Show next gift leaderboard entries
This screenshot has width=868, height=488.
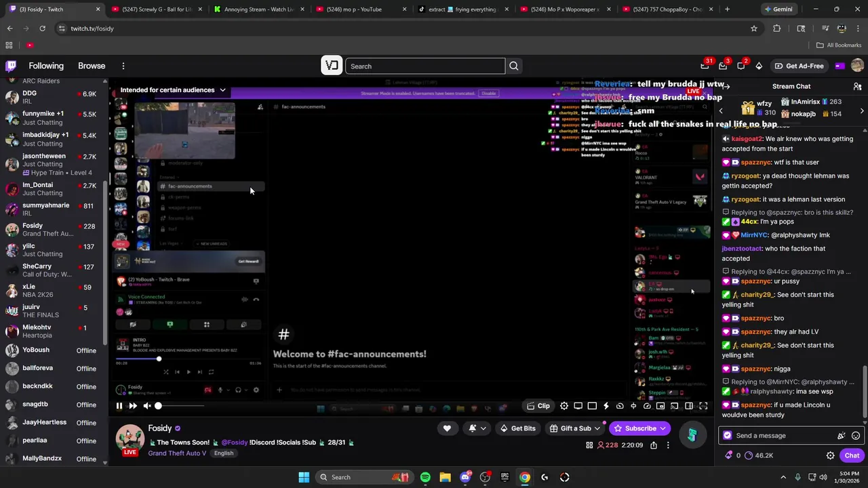(862, 110)
